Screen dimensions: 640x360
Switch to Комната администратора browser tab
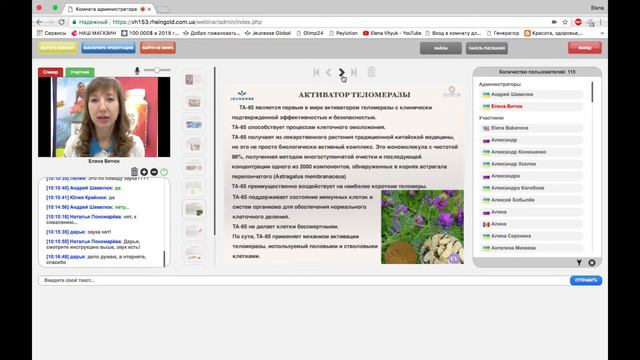click(x=106, y=9)
